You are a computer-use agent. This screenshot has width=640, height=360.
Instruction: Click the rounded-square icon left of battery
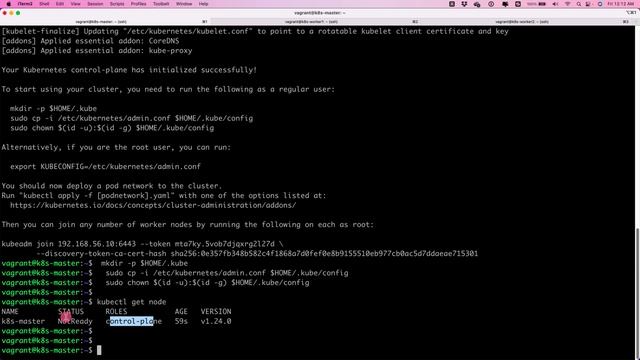(518, 4)
